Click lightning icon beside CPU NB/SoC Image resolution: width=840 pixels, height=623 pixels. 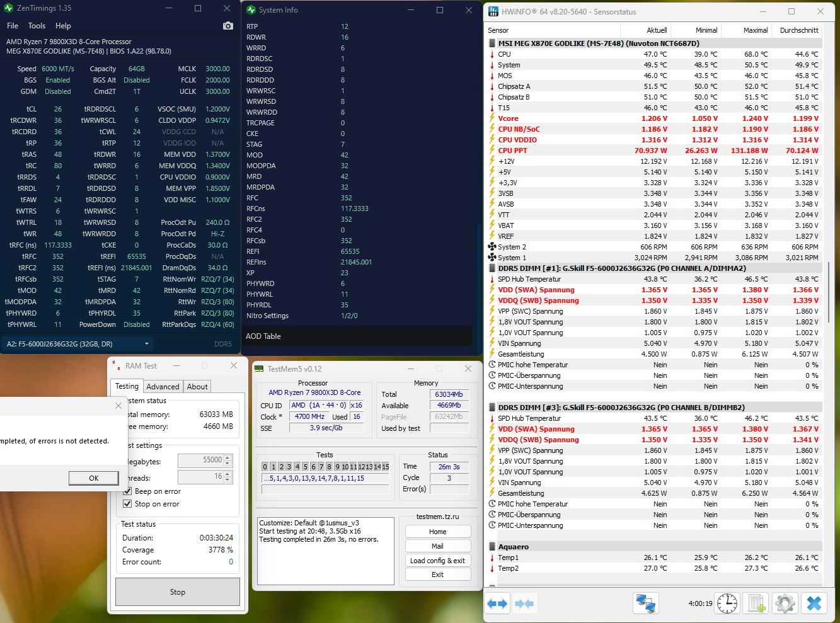tap(492, 129)
